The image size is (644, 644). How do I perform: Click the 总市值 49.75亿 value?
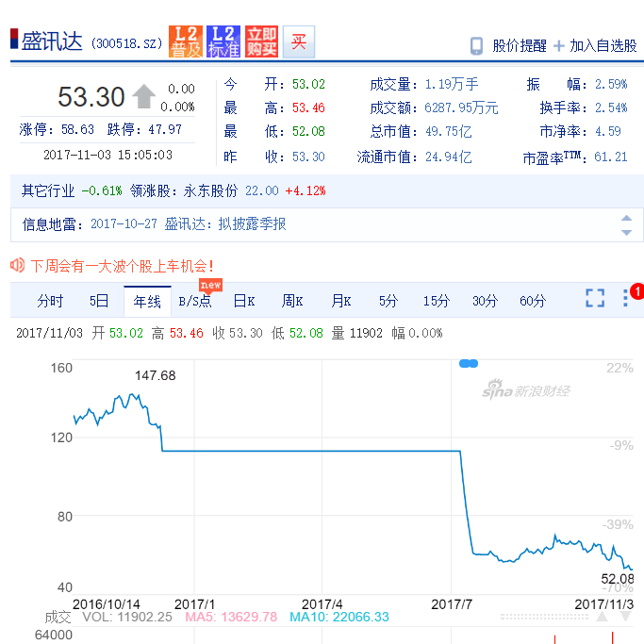(449, 132)
